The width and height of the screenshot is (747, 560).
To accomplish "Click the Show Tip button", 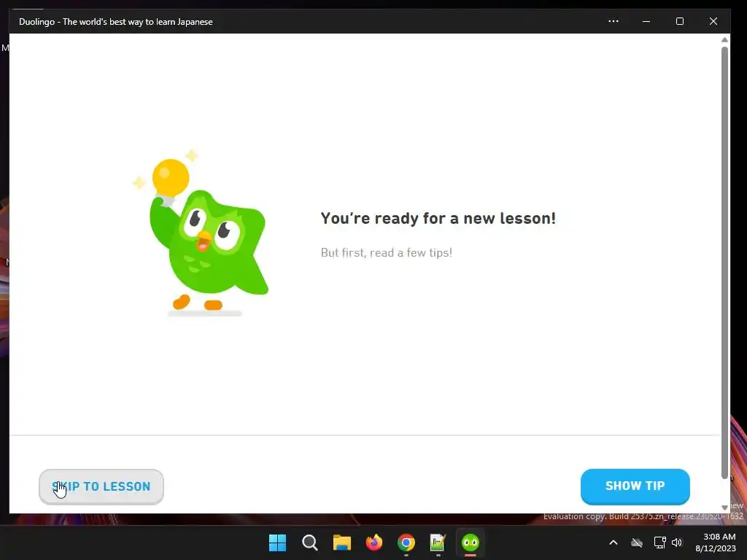I will click(635, 486).
